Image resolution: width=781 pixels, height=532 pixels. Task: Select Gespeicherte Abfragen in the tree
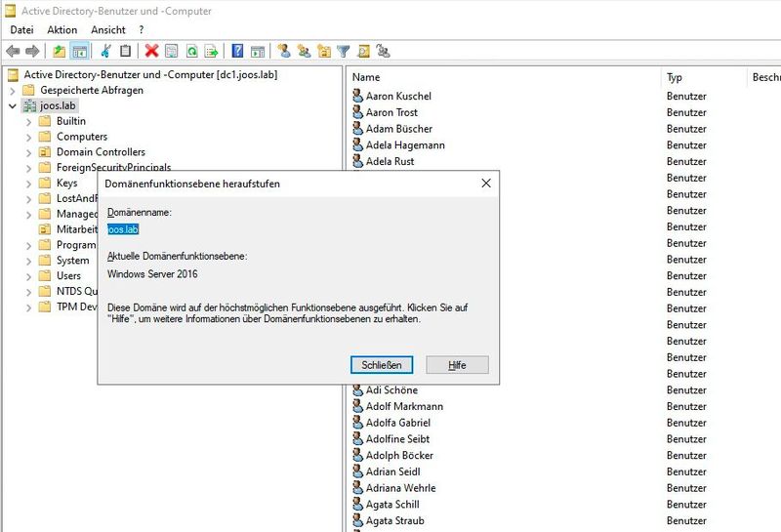(x=92, y=90)
